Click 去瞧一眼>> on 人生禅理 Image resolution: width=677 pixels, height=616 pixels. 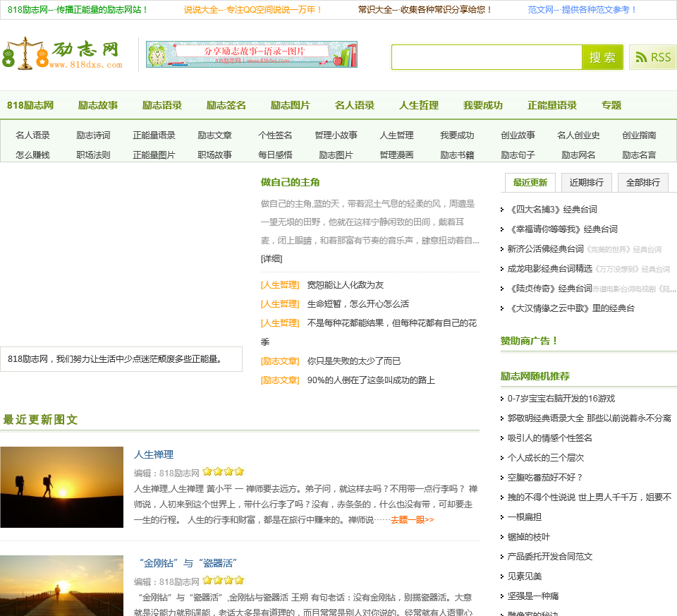[x=413, y=519]
